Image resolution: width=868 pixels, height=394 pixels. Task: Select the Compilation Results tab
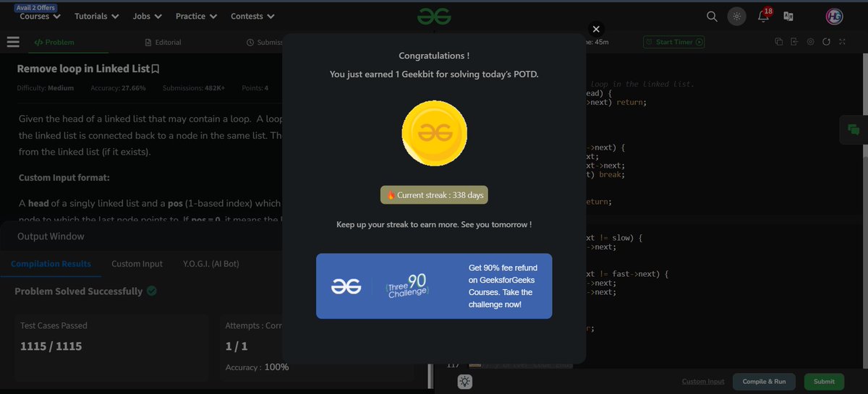[x=51, y=264]
